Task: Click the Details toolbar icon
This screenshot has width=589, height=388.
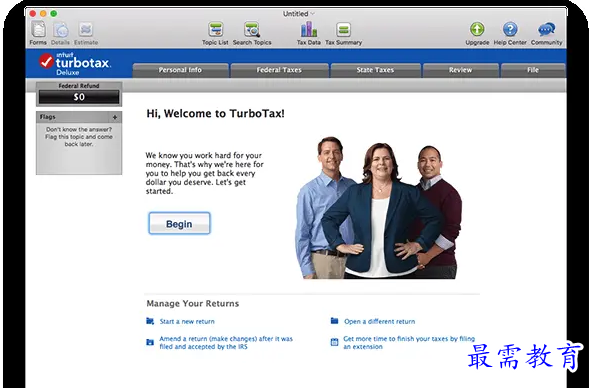Action: [x=60, y=30]
